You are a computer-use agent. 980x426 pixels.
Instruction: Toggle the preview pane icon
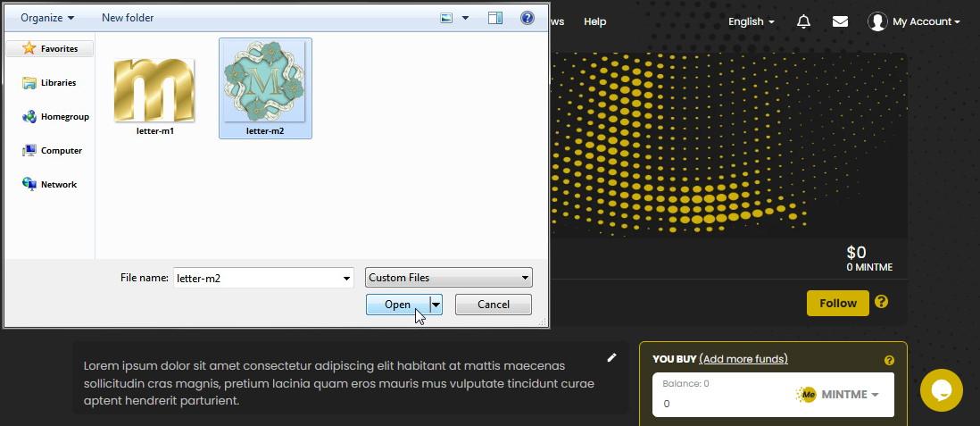[x=495, y=18]
